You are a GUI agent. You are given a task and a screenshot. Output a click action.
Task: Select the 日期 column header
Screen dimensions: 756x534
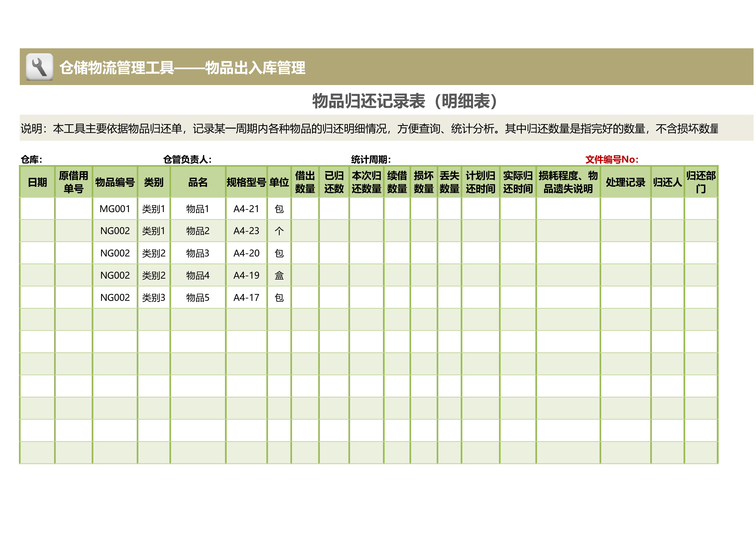[37, 182]
